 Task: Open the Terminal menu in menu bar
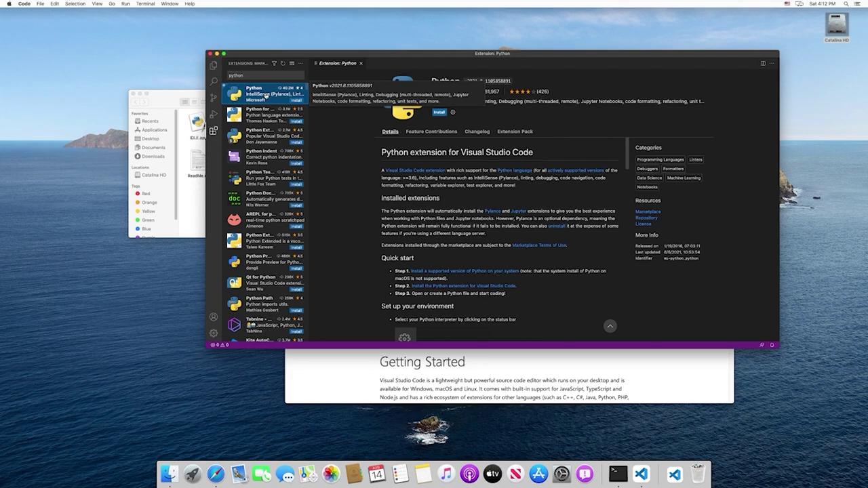click(x=145, y=4)
